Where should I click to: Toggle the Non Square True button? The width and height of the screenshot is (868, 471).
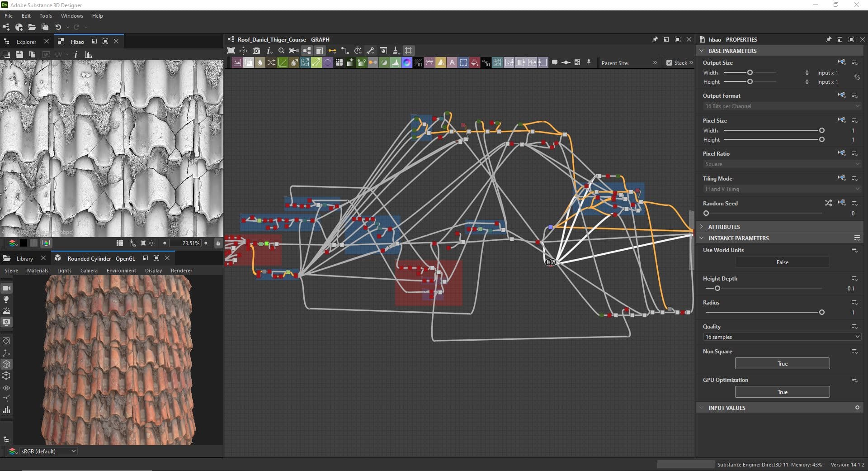782,363
